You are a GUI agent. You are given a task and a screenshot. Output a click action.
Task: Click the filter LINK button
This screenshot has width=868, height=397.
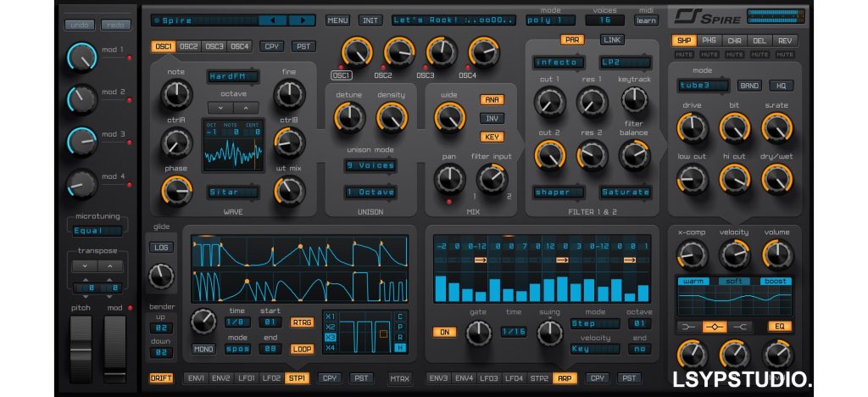(x=612, y=40)
